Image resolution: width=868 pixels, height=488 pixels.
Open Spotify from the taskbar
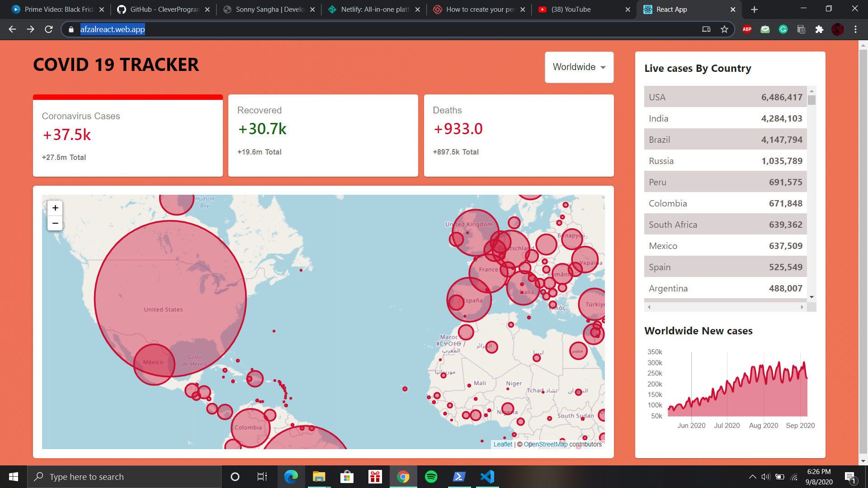point(431,477)
